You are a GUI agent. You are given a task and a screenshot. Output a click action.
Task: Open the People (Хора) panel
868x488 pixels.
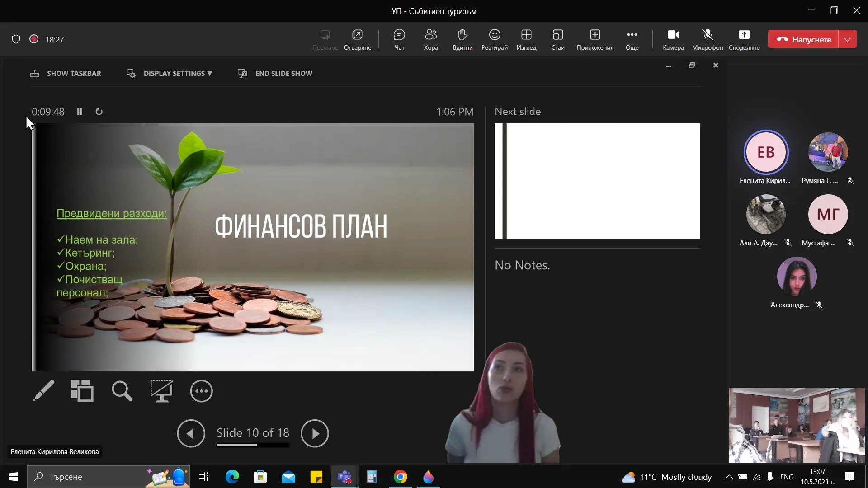431,40
